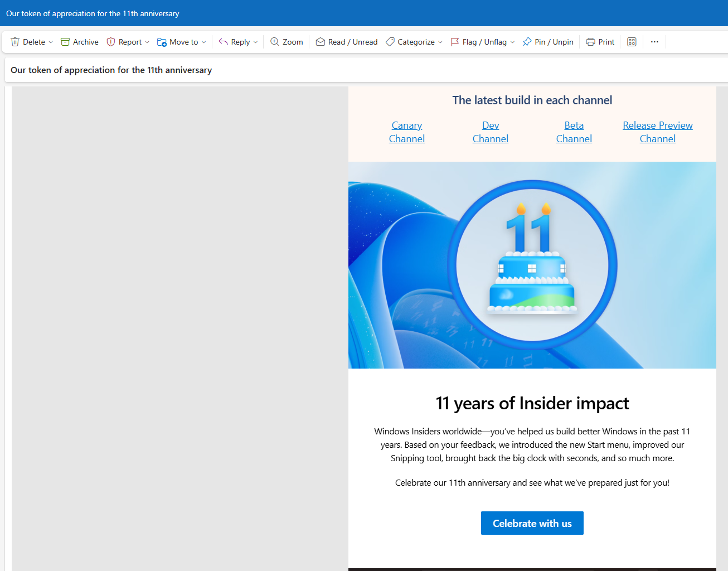
Task: Click the grid view icon beside Print
Action: [632, 42]
